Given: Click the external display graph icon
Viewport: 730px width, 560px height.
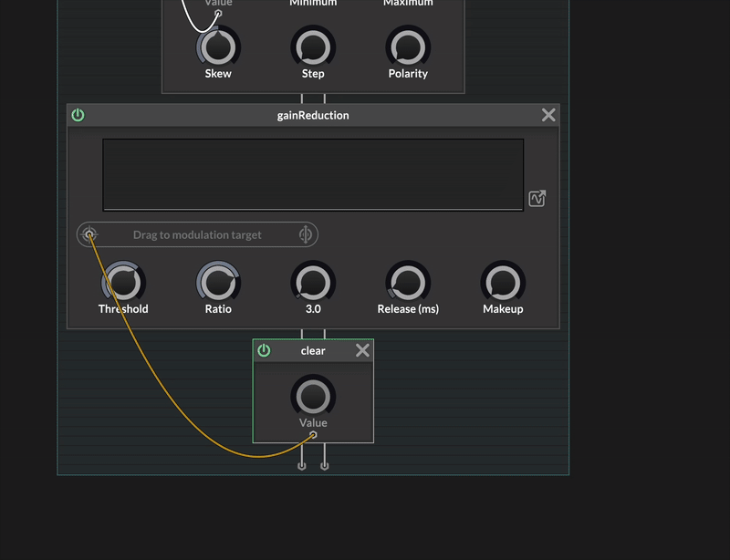Looking at the screenshot, I should [537, 199].
